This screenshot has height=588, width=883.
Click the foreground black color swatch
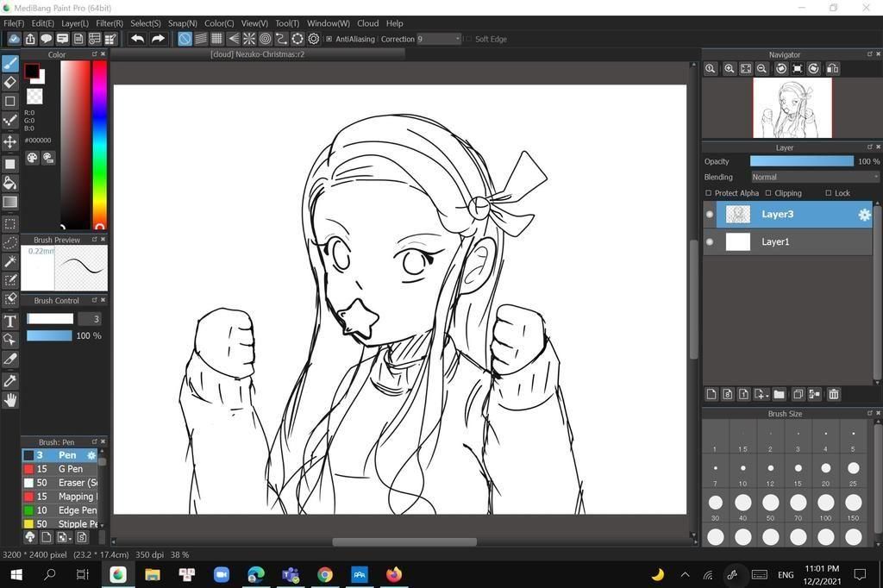tap(32, 71)
